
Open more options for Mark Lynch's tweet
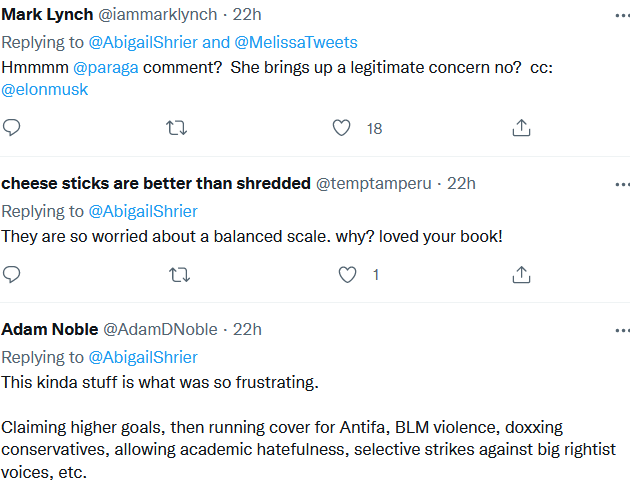point(622,16)
